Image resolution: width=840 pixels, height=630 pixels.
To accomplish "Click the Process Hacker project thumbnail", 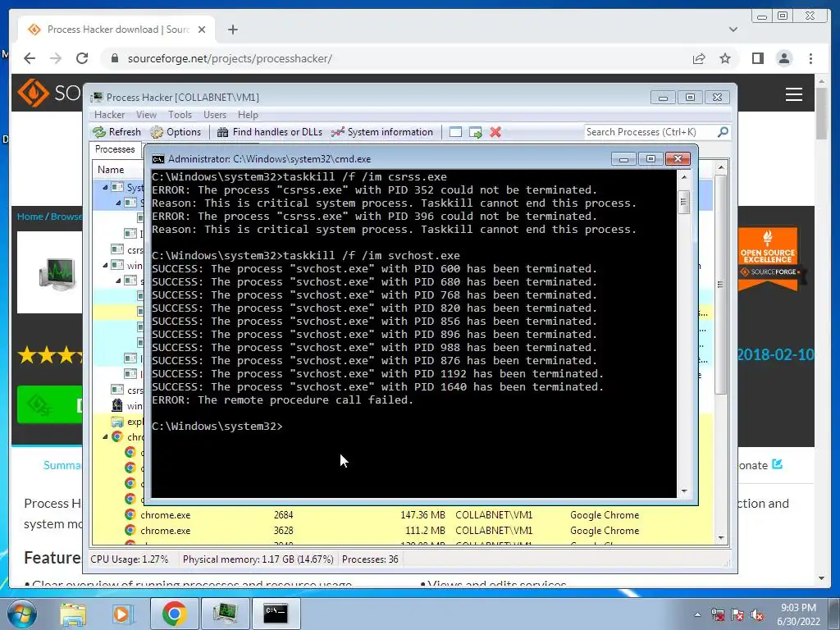I will pyautogui.click(x=50, y=272).
